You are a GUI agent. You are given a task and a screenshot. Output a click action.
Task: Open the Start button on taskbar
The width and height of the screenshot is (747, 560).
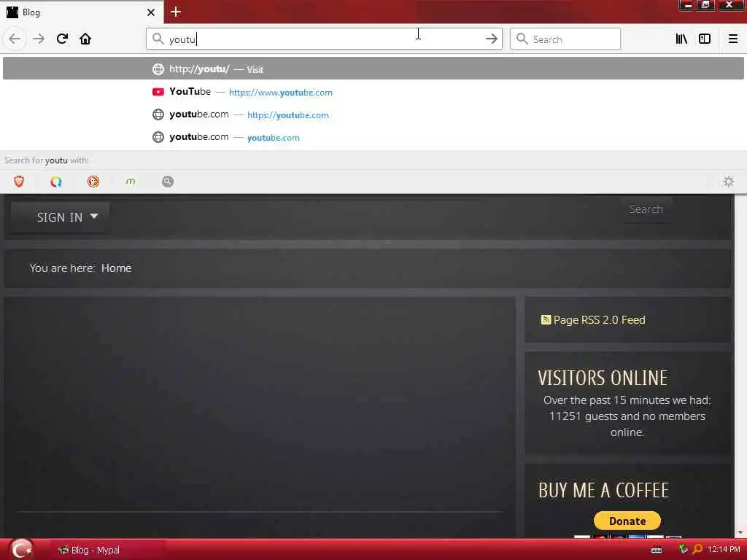click(x=21, y=549)
